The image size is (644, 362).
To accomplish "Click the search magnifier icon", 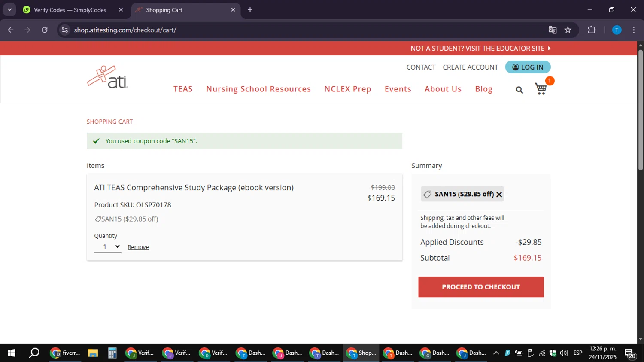I will point(519,90).
